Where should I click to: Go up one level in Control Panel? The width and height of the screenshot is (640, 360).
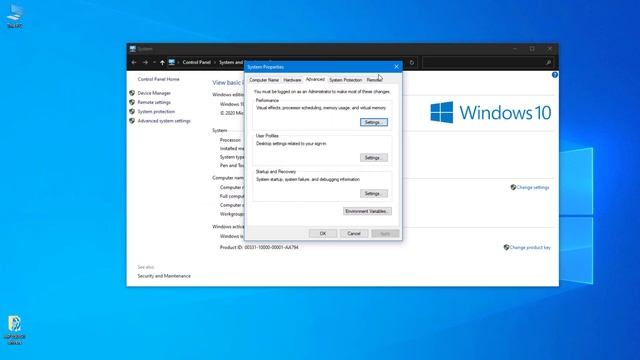[x=162, y=62]
